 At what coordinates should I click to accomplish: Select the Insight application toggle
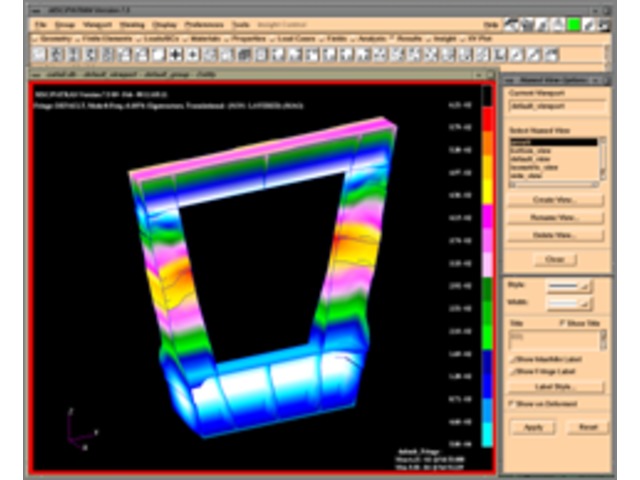[x=442, y=39]
